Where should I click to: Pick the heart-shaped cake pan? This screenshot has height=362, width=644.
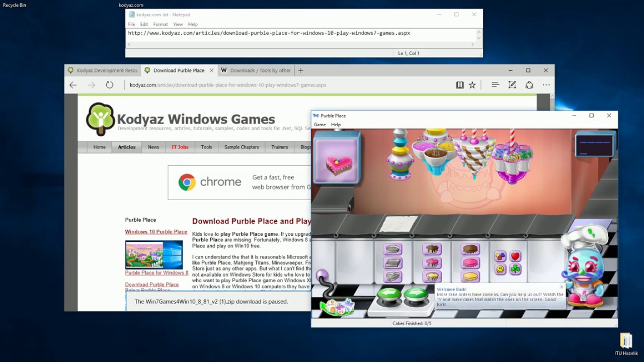(392, 276)
